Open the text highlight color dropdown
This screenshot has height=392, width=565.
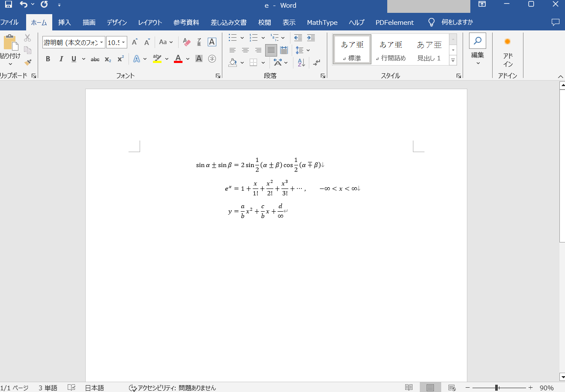point(167,59)
